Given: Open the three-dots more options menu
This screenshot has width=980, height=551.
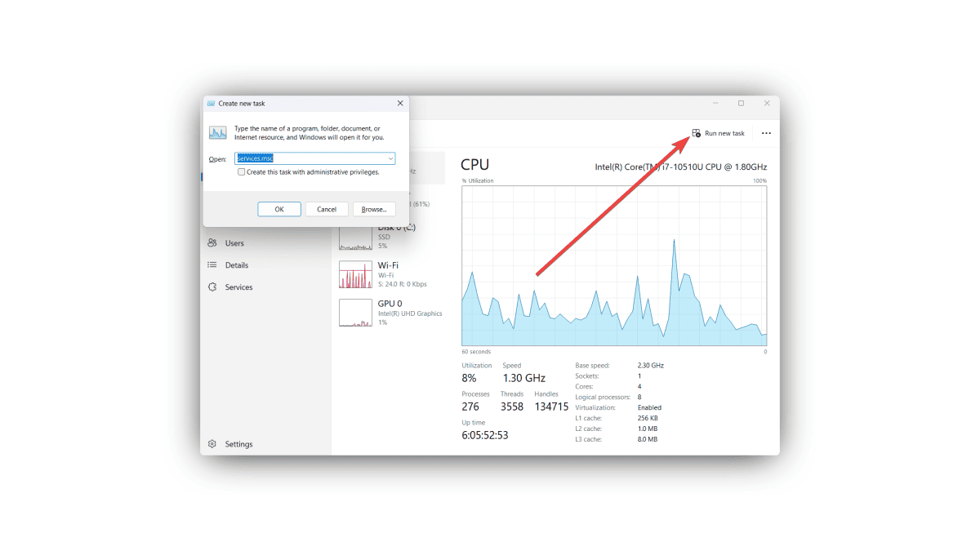Looking at the screenshot, I should (766, 133).
